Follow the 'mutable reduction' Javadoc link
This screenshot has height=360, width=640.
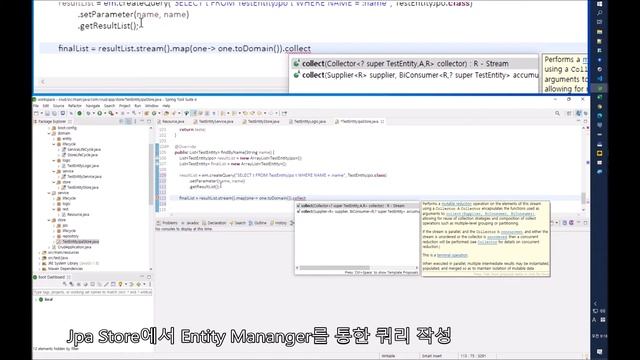pos(456,204)
